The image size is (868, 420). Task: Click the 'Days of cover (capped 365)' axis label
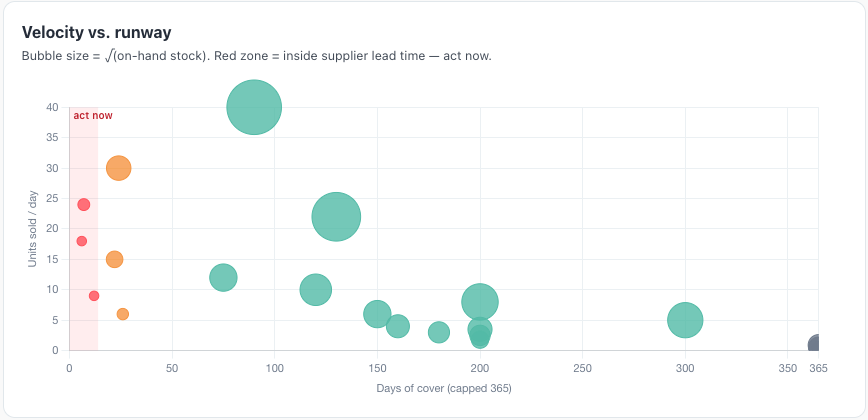point(444,388)
